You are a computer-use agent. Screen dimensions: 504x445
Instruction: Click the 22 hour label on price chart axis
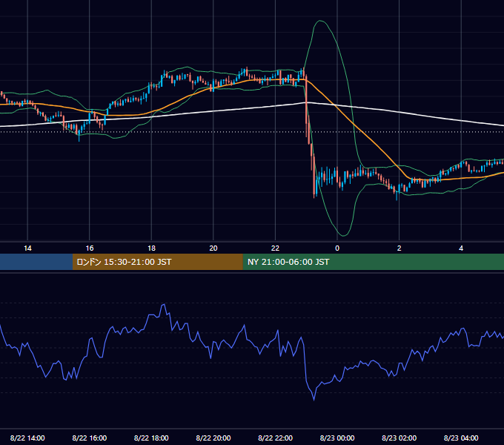coord(275,248)
